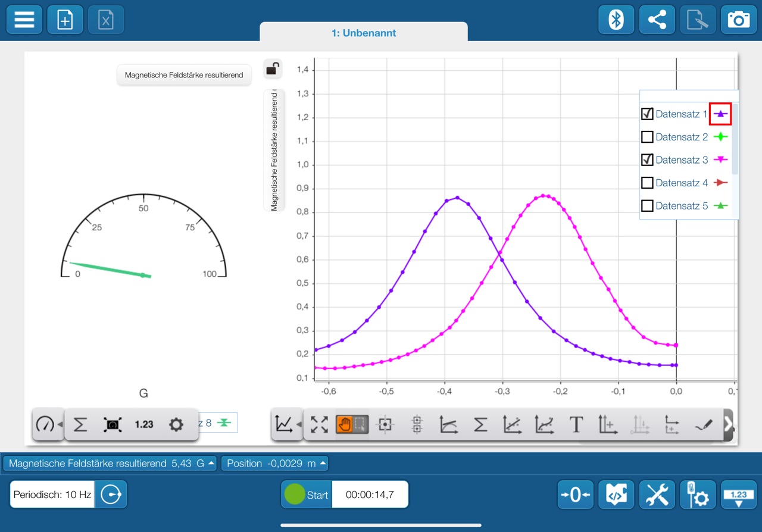Open the code editor icon

click(616, 495)
